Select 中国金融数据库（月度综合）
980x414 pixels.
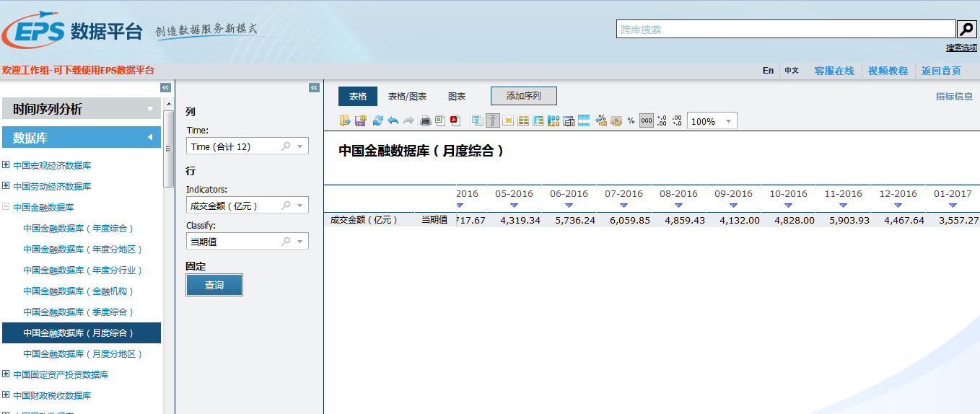82,332
